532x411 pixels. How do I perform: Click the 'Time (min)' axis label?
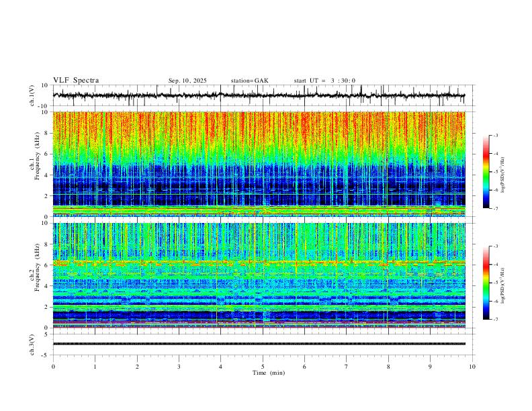[x=269, y=373]
